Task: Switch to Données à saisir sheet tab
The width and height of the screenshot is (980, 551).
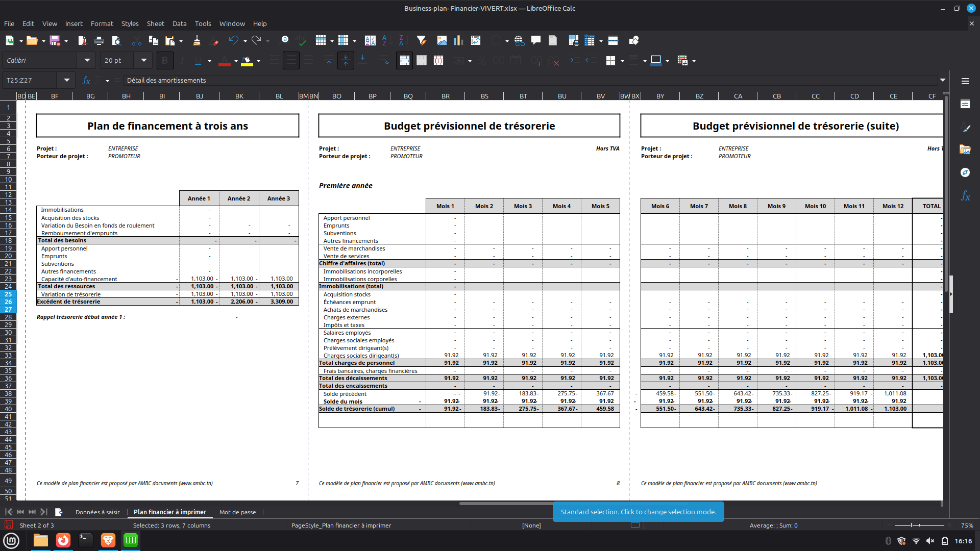Action: 97,512
